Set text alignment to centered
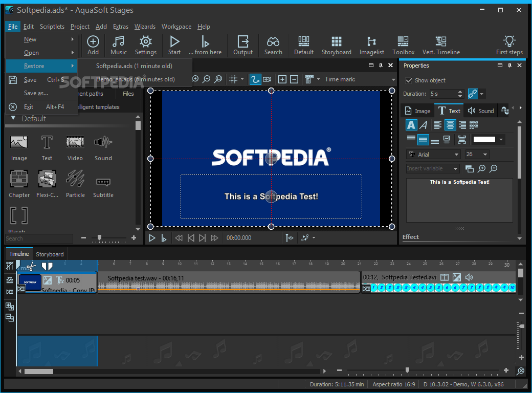 (450, 125)
